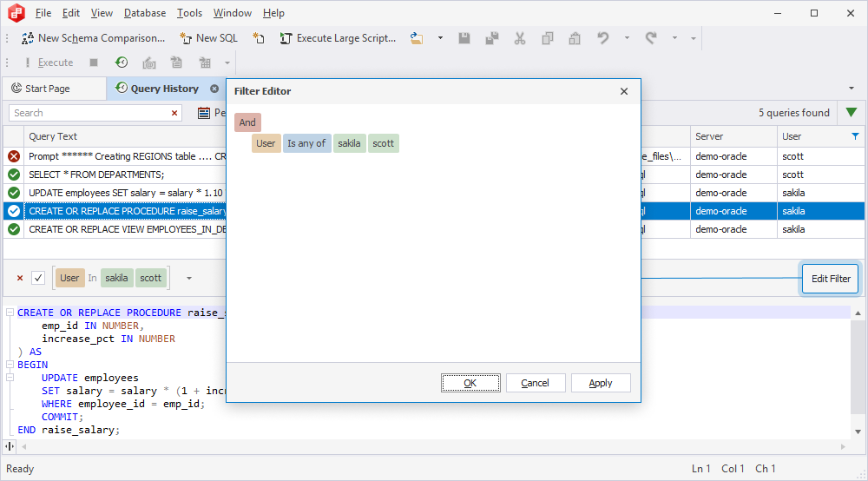Click the Paste clipboard icon
The height and width of the screenshot is (481, 868).
click(x=575, y=38)
